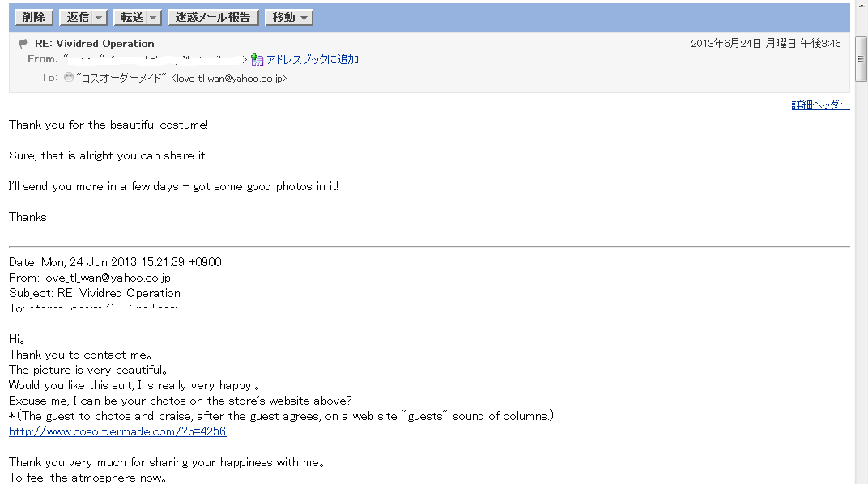Report spam with 迷惑メール報告 button
The width and height of the screenshot is (868, 484).
[213, 17]
